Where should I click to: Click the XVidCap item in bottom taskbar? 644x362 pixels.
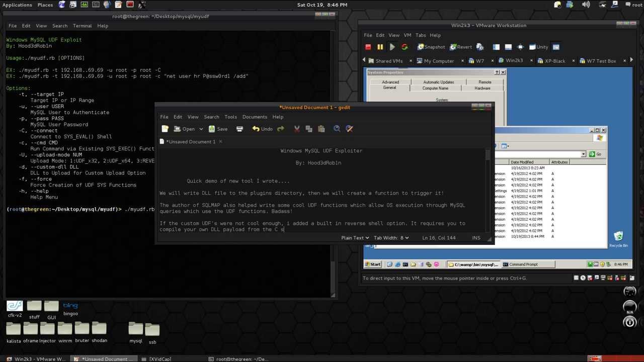pos(160,359)
